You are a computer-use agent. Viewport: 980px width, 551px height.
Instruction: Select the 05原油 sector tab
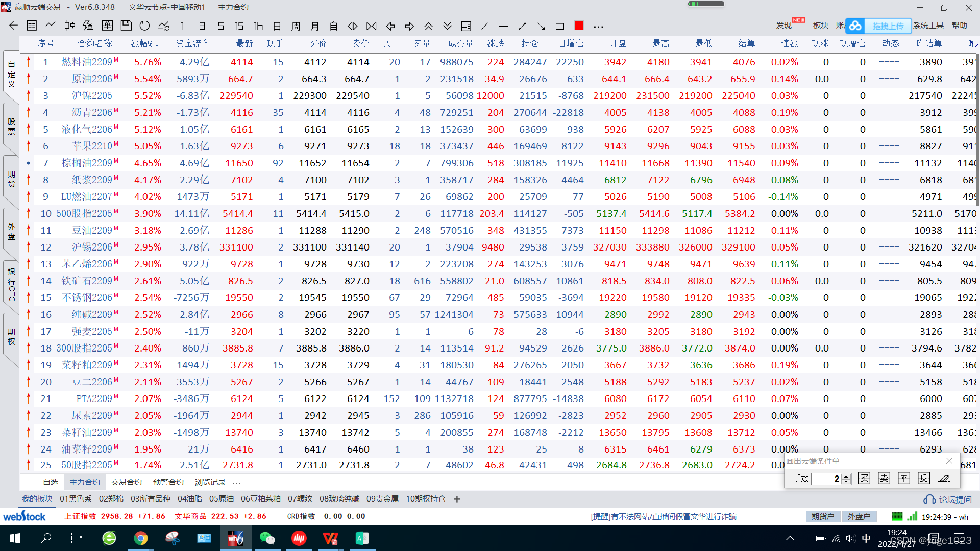pyautogui.click(x=222, y=499)
